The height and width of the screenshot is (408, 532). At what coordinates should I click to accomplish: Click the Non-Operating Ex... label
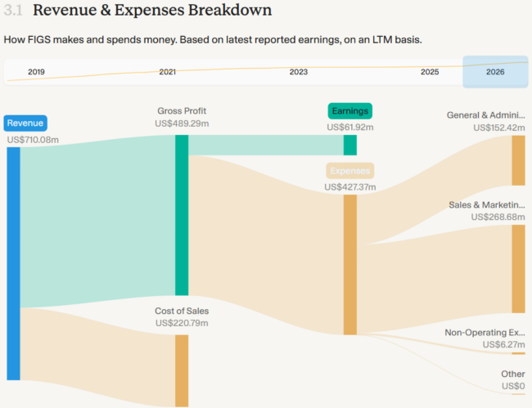pyautogui.click(x=485, y=333)
